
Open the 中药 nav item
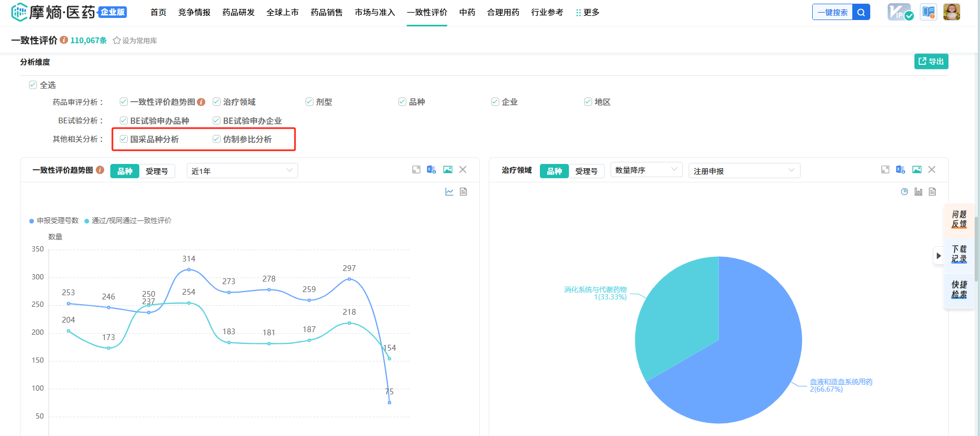pyautogui.click(x=467, y=12)
